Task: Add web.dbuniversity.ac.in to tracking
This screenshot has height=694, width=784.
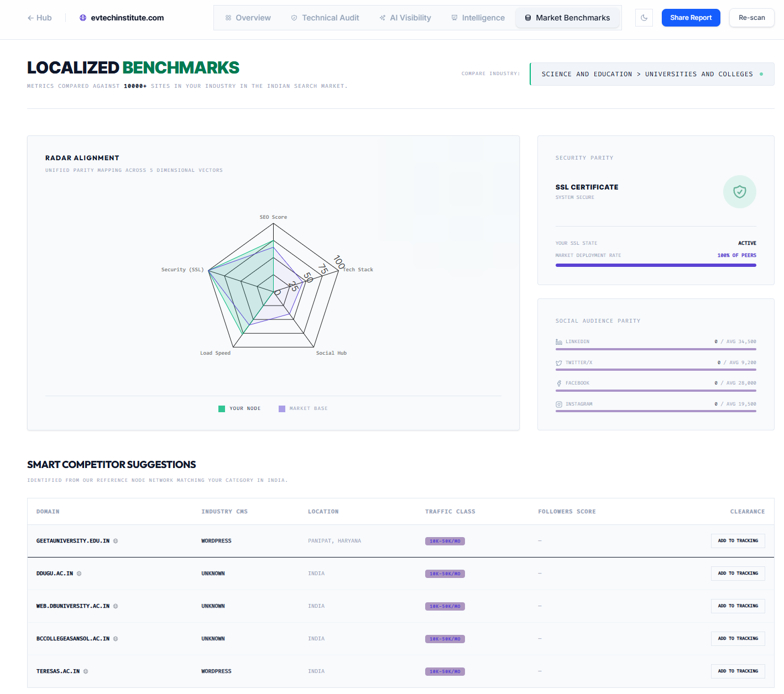Action: pyautogui.click(x=738, y=606)
